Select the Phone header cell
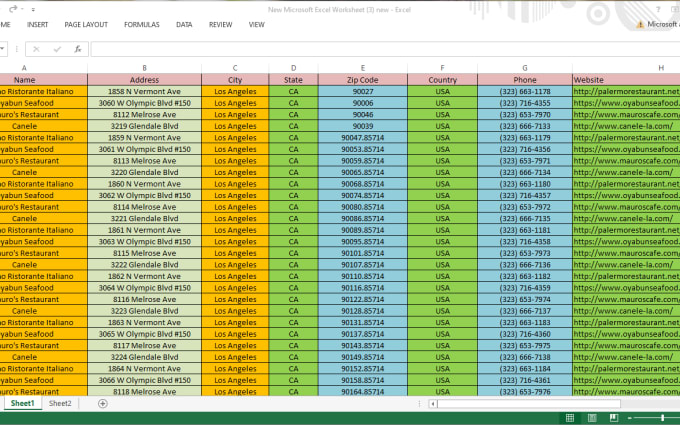680x425 pixels. tap(525, 80)
